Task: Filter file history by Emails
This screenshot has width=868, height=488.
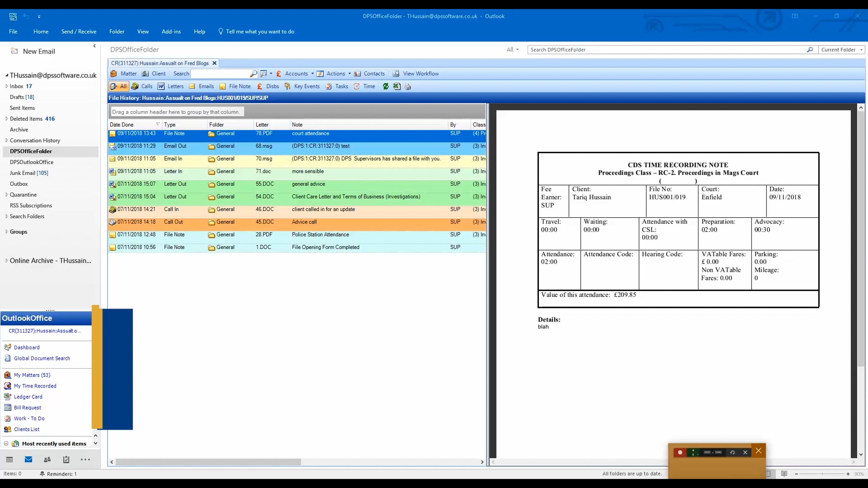Action: (201, 86)
